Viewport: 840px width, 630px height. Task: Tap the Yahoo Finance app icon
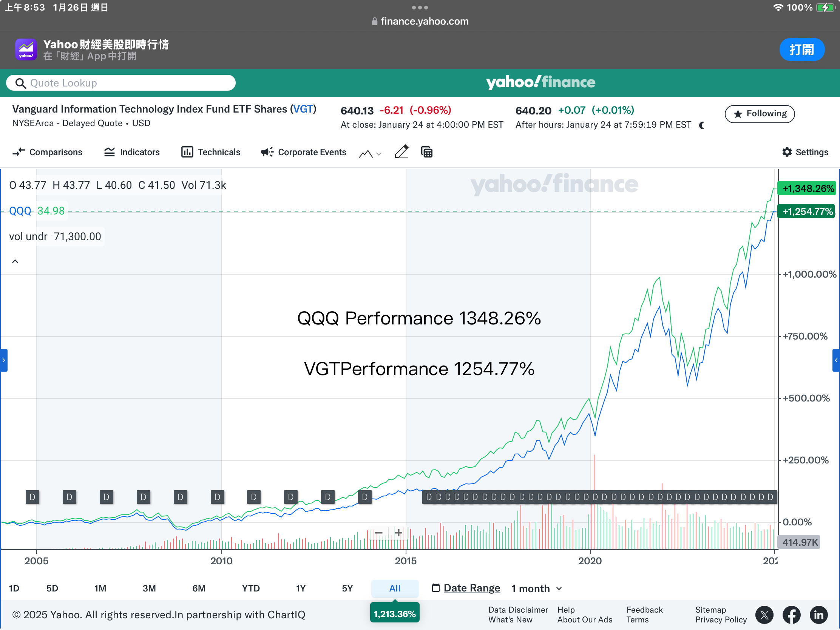coord(26,49)
